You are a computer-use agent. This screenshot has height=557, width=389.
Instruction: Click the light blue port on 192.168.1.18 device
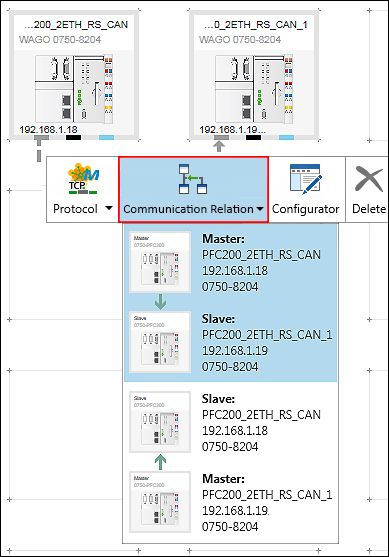106,138
